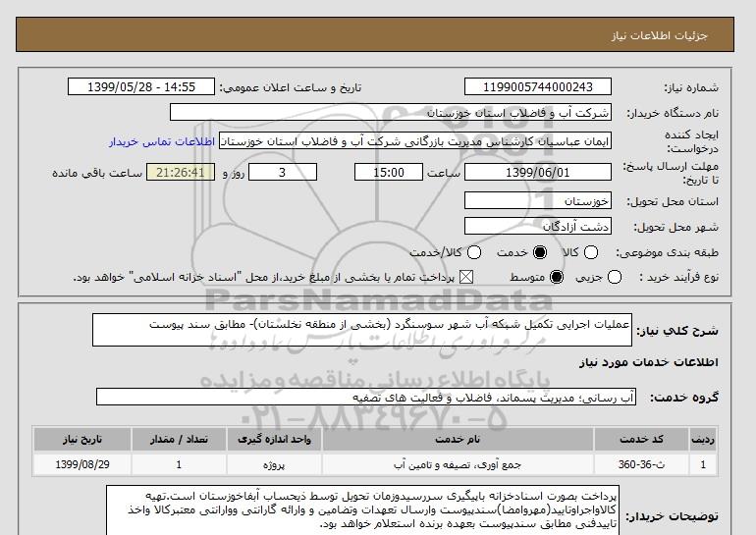This screenshot has width=756, height=535.
Task: Click the اطلاعات خدمات مورد نیاز section title
Action: 648,362
